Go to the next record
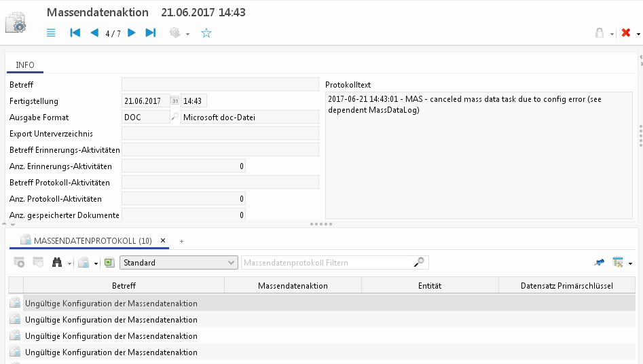The image size is (643, 364). [132, 33]
